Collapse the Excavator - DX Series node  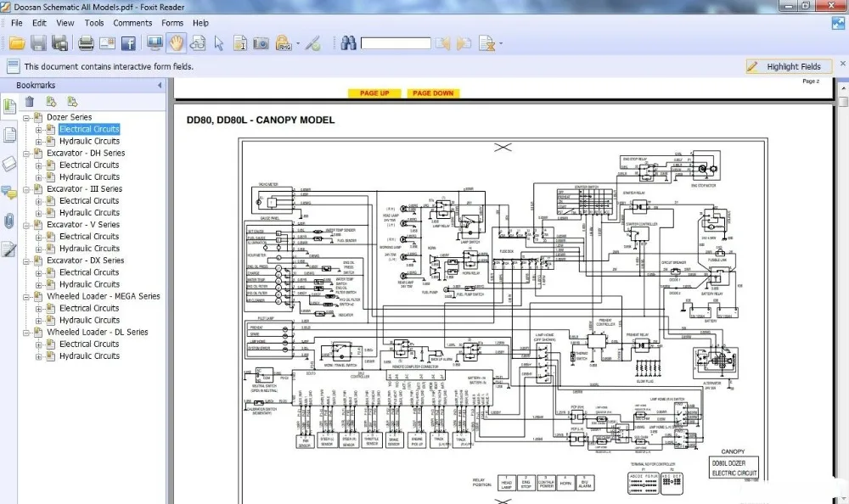pos(26,261)
